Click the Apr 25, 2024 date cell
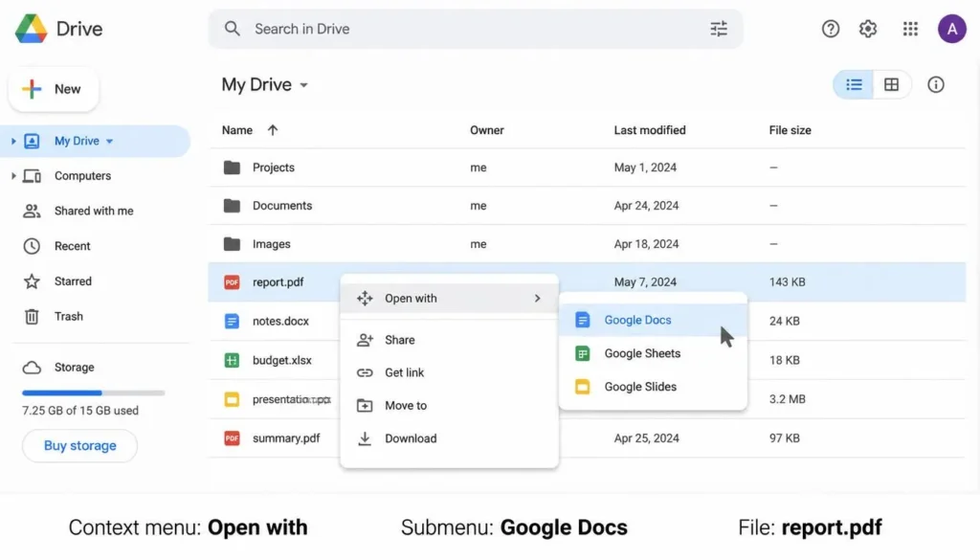The image size is (980, 560). tap(646, 438)
